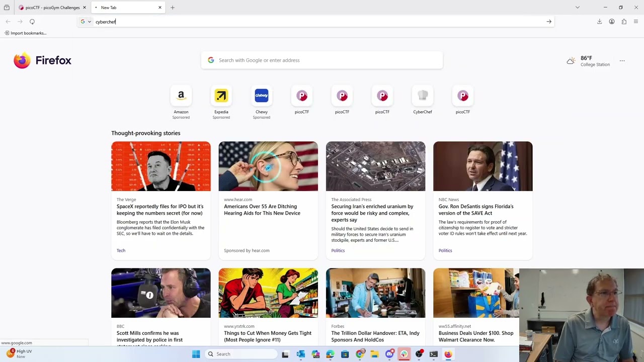644x362 pixels.
Task: Close the New Tab browser tab
Action: coord(160,8)
